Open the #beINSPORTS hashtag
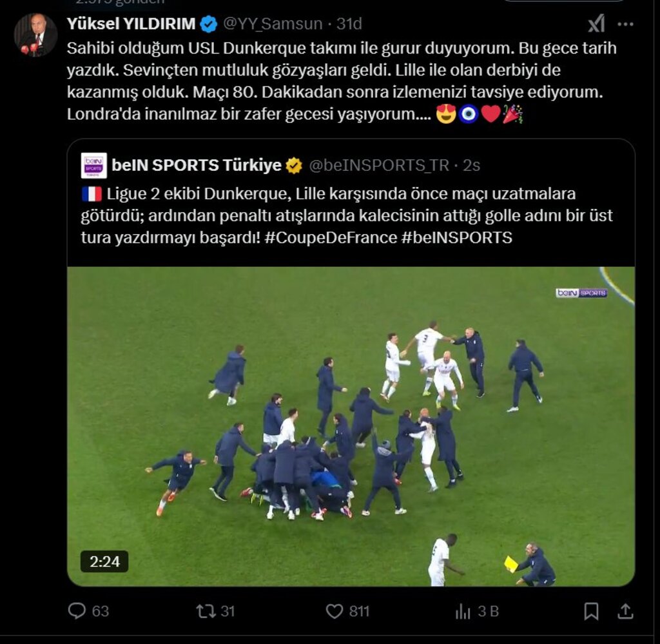Viewport: 660px width, 644px height. 456,238
